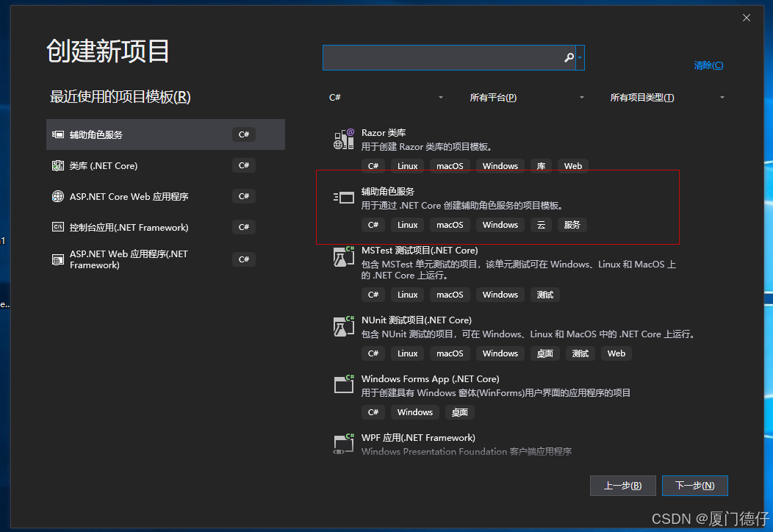Click the MSTest 测试项目 template icon

coord(343,256)
